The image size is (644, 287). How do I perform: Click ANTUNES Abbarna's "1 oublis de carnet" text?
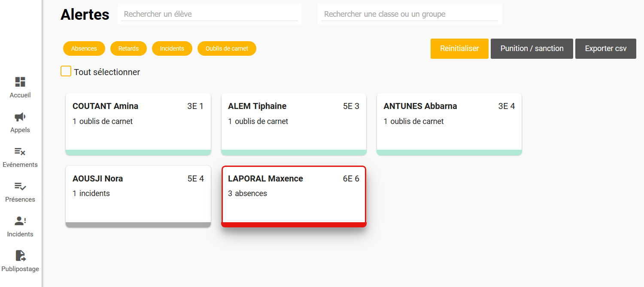pos(413,121)
